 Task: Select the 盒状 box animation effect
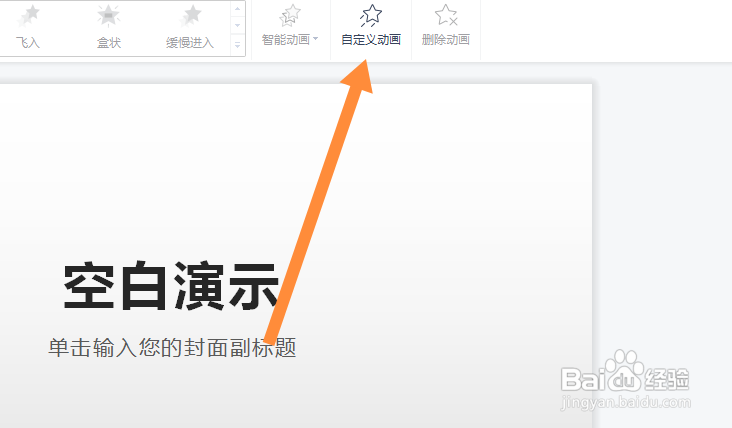tap(109, 27)
